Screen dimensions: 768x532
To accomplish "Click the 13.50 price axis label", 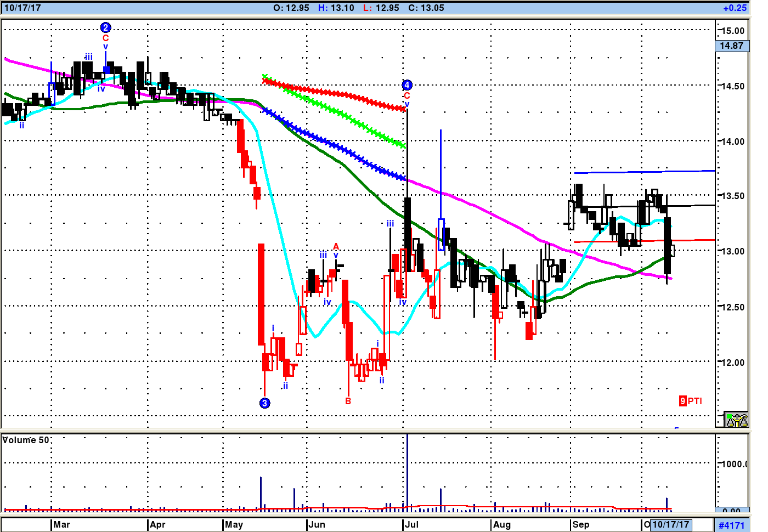I will pos(732,196).
